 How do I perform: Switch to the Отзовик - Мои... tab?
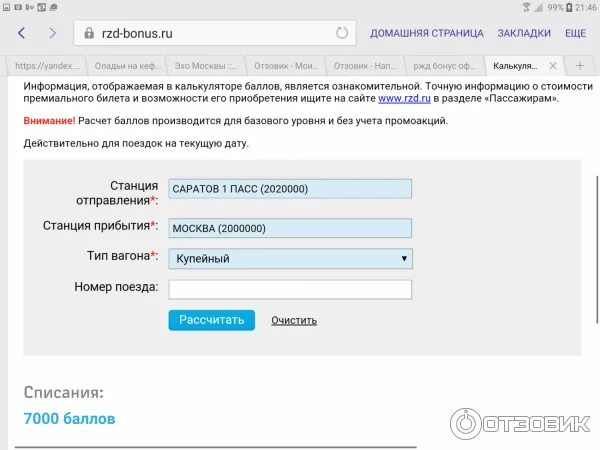click(x=285, y=66)
